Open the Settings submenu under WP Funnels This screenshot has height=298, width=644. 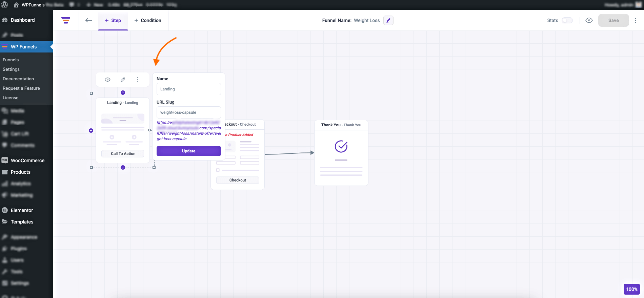(x=11, y=69)
